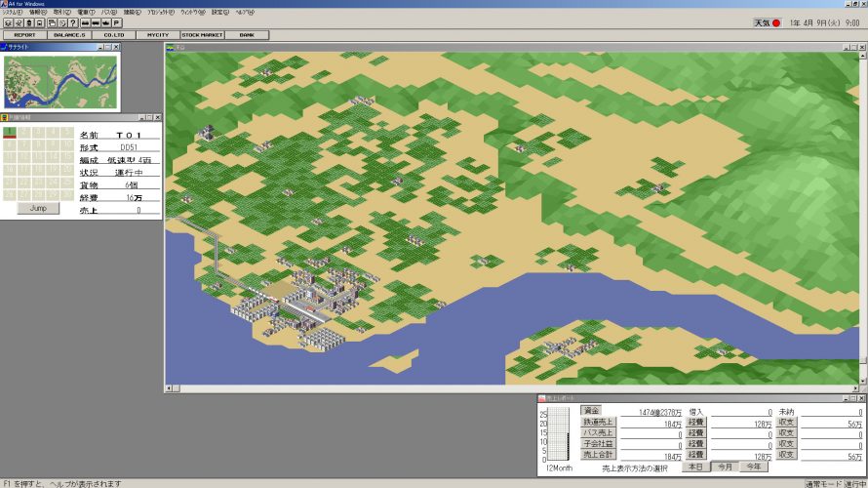Click the map's horizontal scrollbar left arrow

tap(169, 388)
